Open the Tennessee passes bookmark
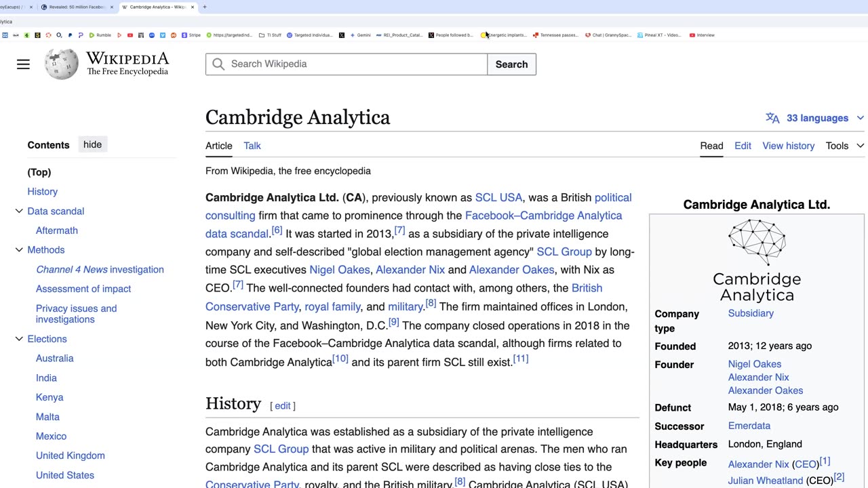The image size is (868, 488). point(555,35)
